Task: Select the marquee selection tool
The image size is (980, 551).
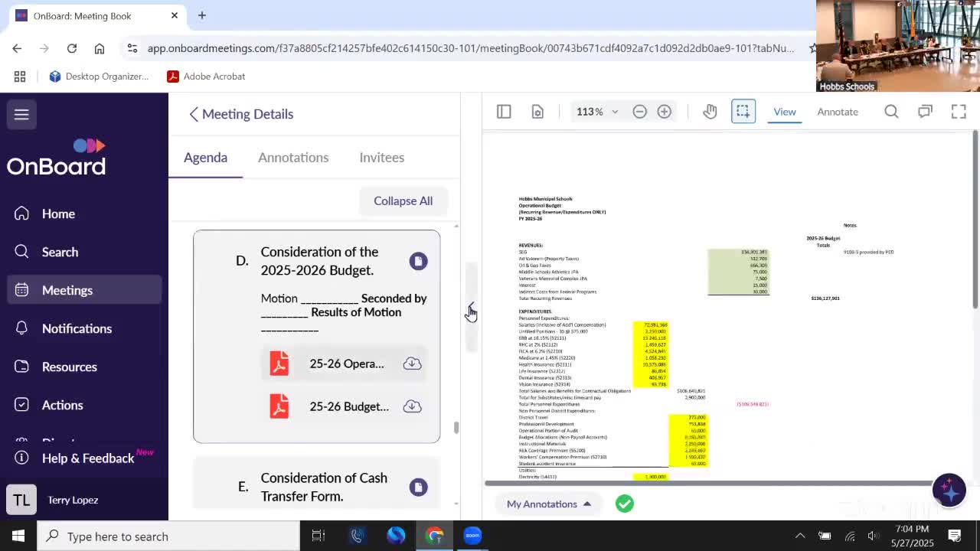Action: [x=743, y=112]
